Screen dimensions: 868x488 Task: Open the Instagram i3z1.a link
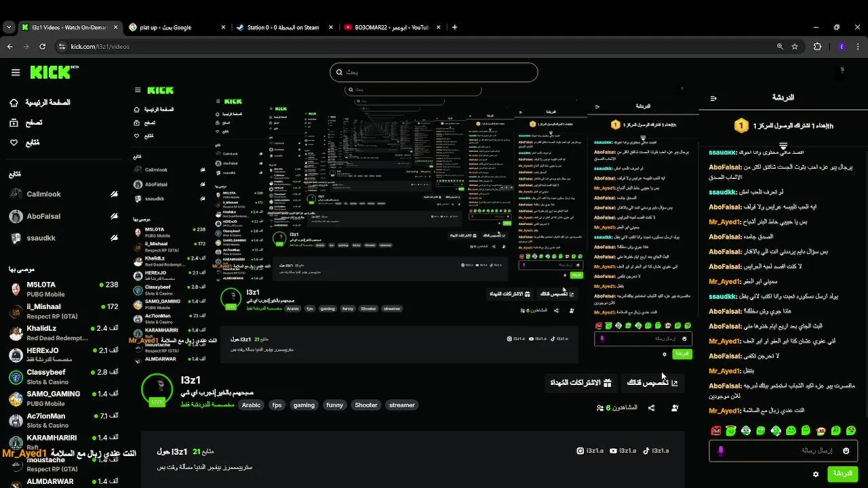pyautogui.click(x=591, y=451)
